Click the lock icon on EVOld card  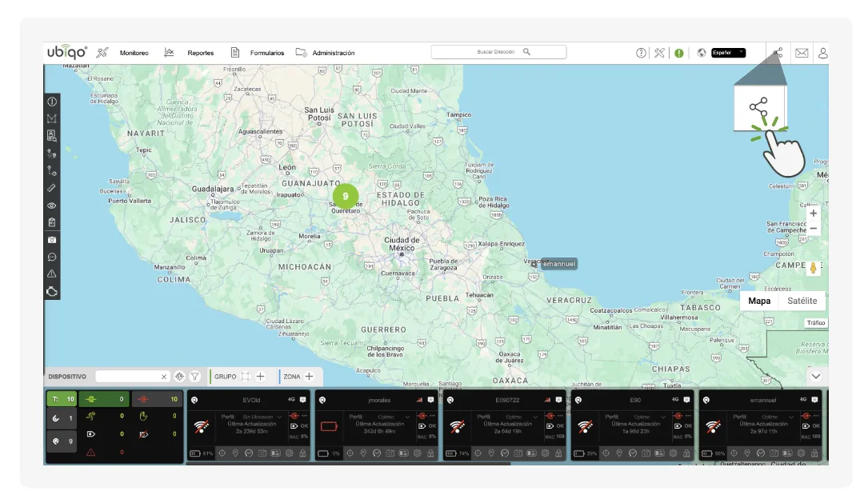[303, 453]
